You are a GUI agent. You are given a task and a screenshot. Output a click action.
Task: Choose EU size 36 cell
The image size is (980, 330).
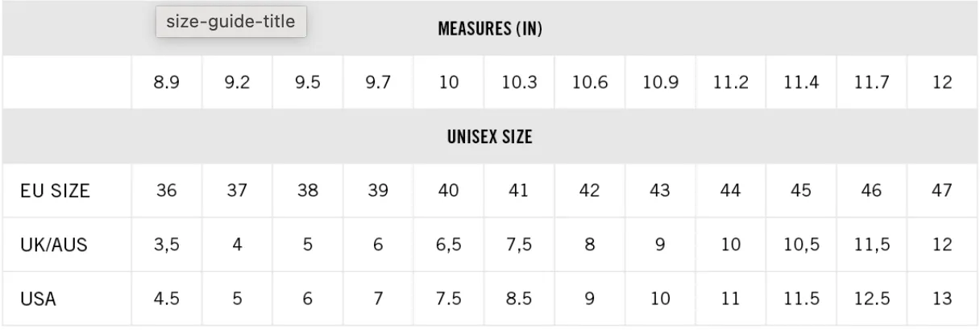167,191
